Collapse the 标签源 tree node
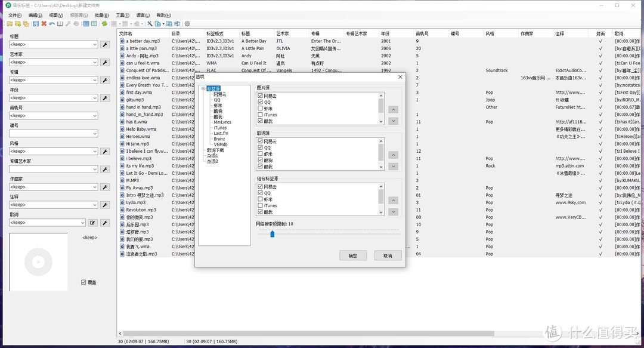This screenshot has height=348, width=644. (x=203, y=89)
